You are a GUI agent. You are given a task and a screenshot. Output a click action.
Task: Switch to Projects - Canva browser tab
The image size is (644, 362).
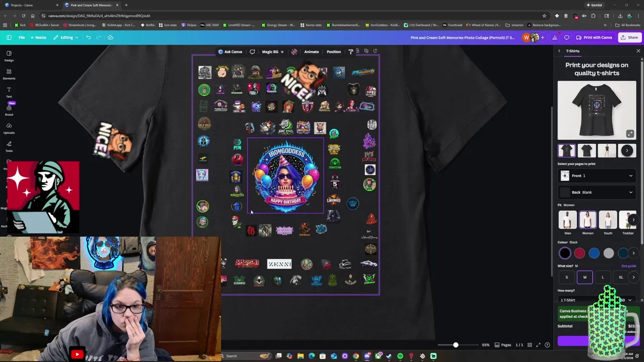point(30,5)
